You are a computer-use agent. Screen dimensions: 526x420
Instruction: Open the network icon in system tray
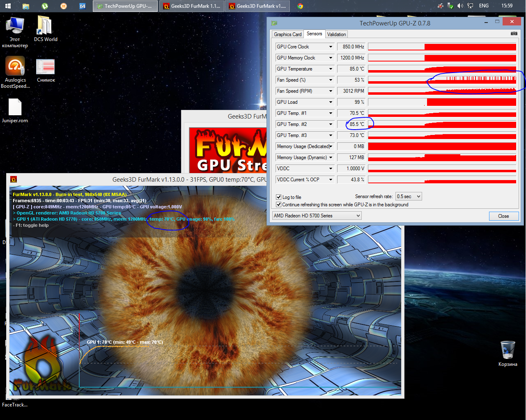tap(470, 6)
